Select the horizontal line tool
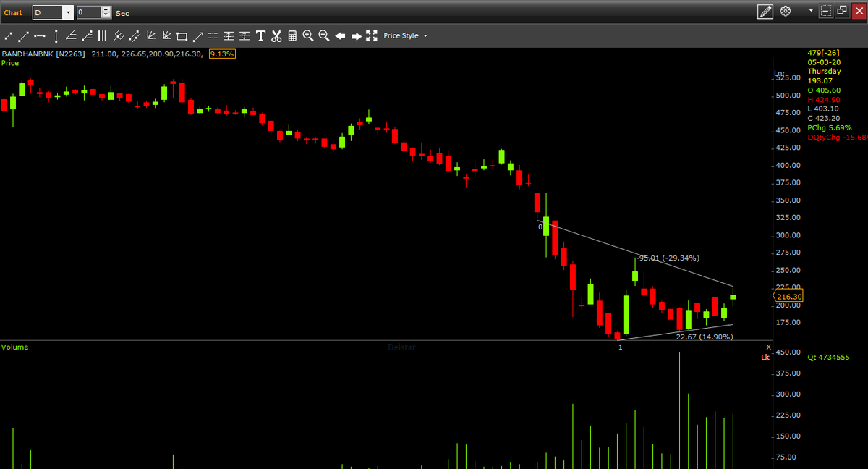Image resolution: width=868 pixels, height=469 pixels. [39, 35]
